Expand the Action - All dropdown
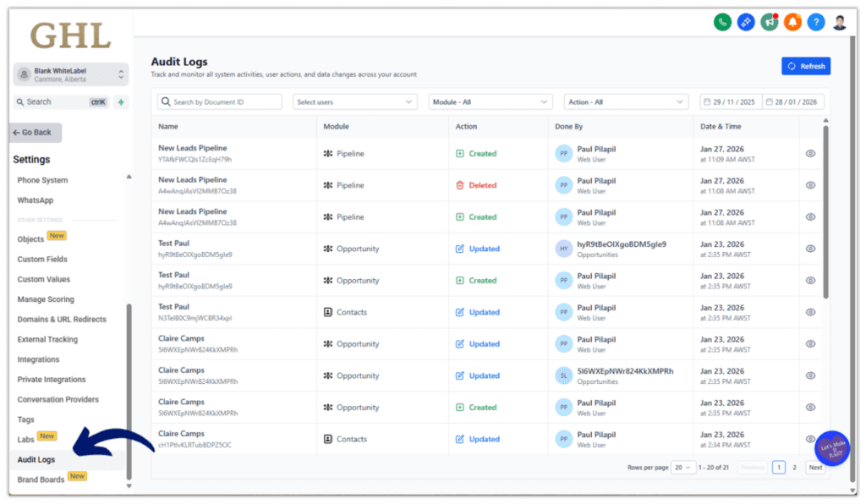This screenshot has height=504, width=866. (x=626, y=101)
